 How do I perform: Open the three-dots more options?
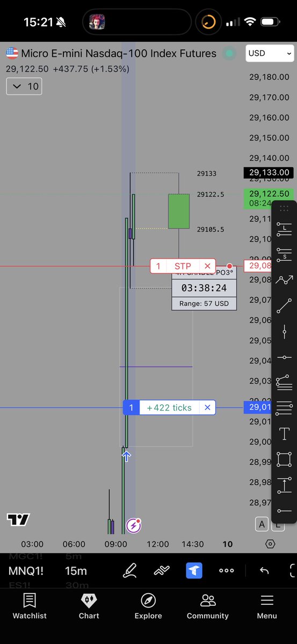227,570
